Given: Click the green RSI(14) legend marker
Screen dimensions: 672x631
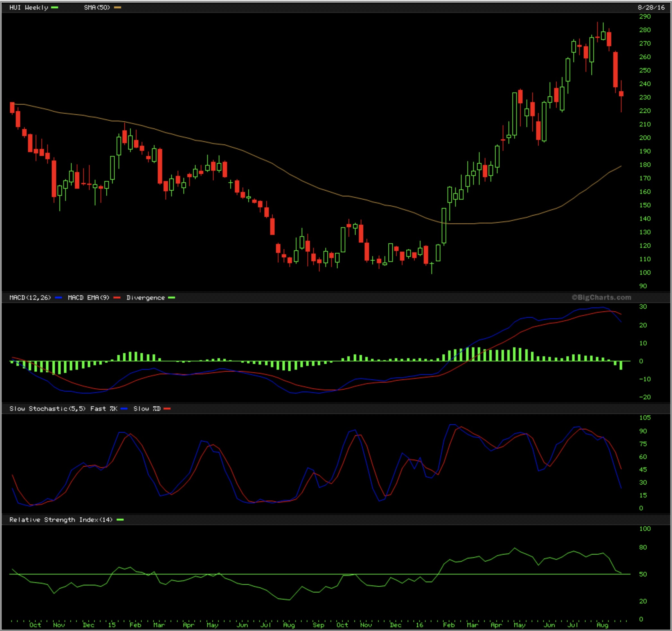Looking at the screenshot, I should [x=120, y=520].
